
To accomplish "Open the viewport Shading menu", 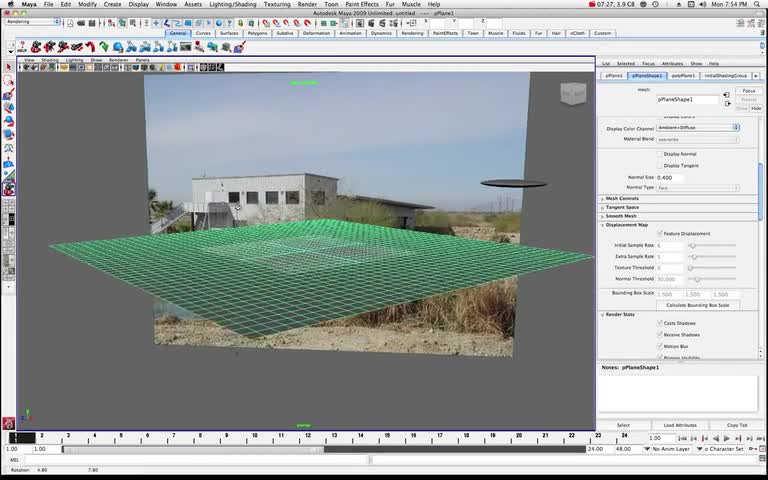I will 49,60.
